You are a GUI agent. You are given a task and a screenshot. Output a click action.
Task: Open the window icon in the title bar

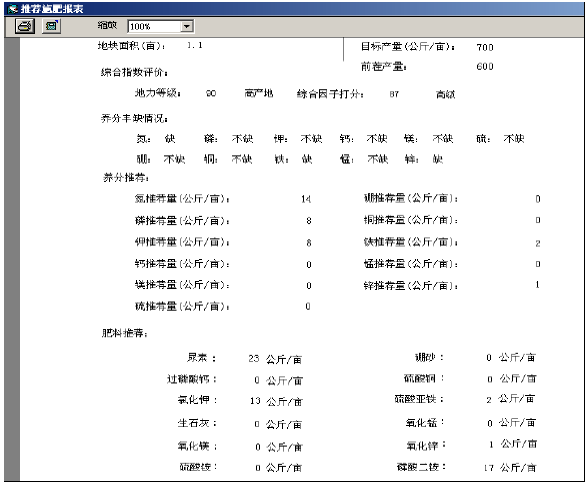click(13, 8)
